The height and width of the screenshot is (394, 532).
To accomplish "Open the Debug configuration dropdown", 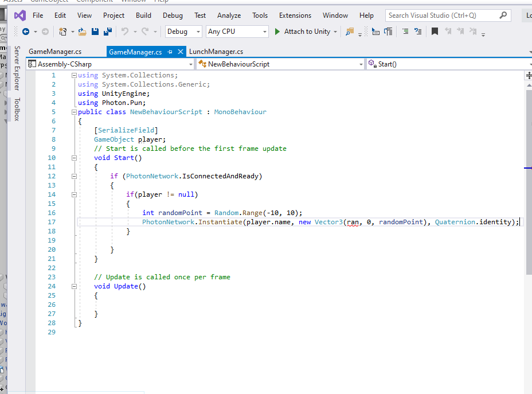I will [183, 32].
